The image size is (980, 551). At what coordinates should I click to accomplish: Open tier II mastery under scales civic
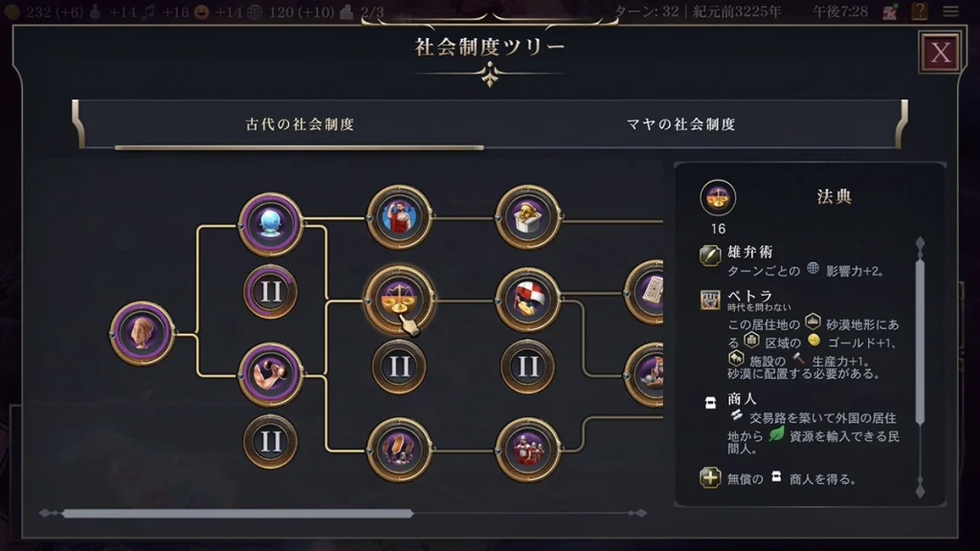click(399, 366)
